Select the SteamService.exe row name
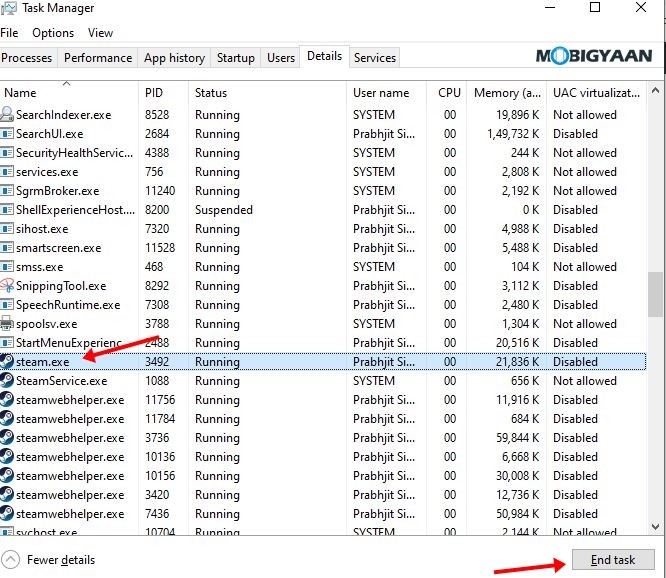 coord(62,381)
